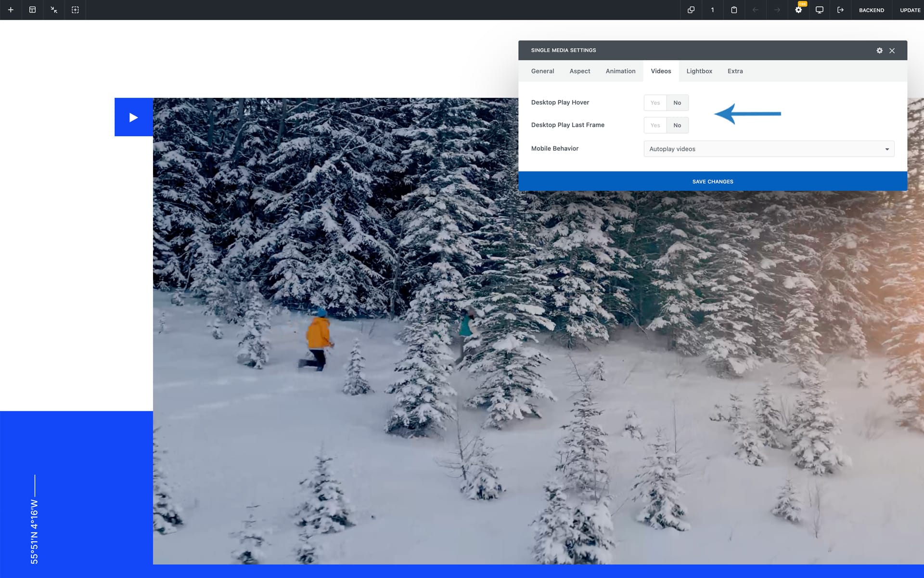Click the exit editor icon

tap(840, 10)
